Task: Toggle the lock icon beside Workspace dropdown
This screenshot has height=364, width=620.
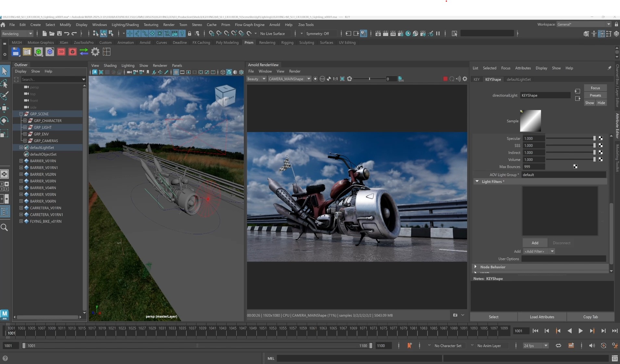Action: [x=616, y=24]
